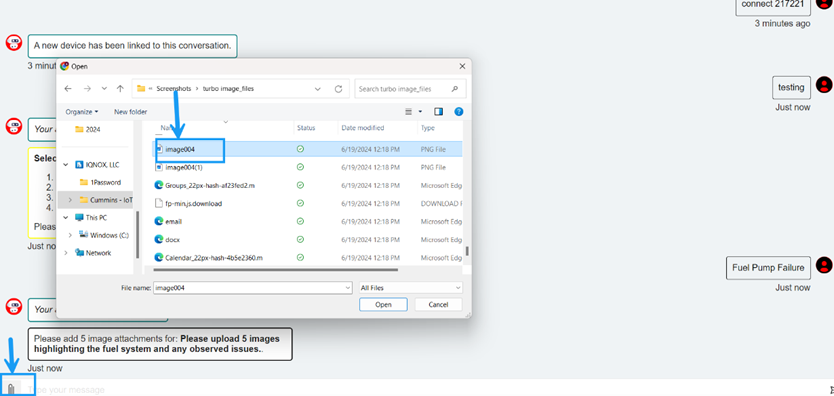Open the Organize menu
Screen dimensions: 834x396
[82, 112]
